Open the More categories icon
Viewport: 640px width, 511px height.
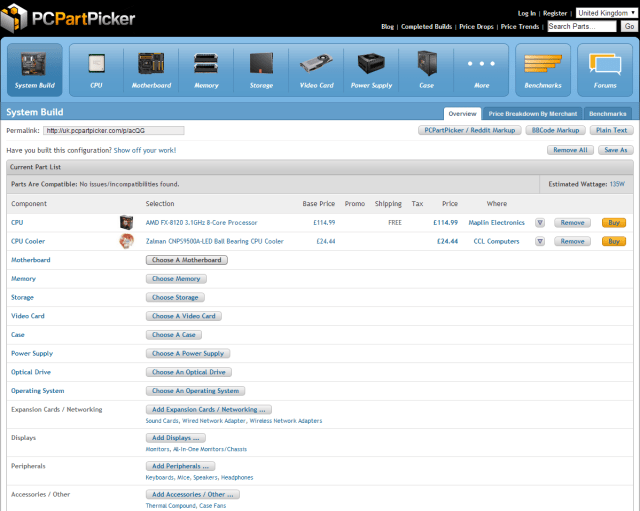tap(482, 70)
